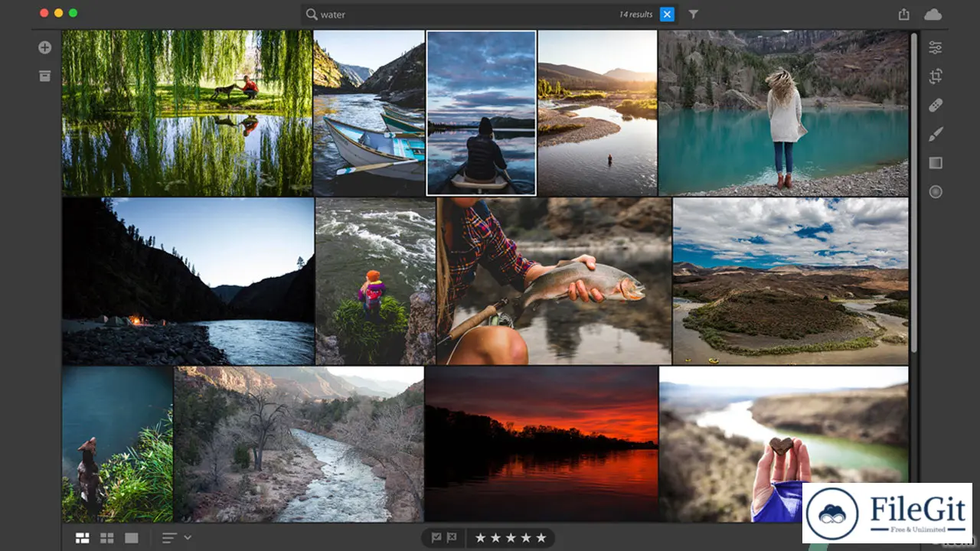Select the highlighted canoe paddler photo
Image resolution: width=980 pixels, height=551 pixels.
[482, 113]
